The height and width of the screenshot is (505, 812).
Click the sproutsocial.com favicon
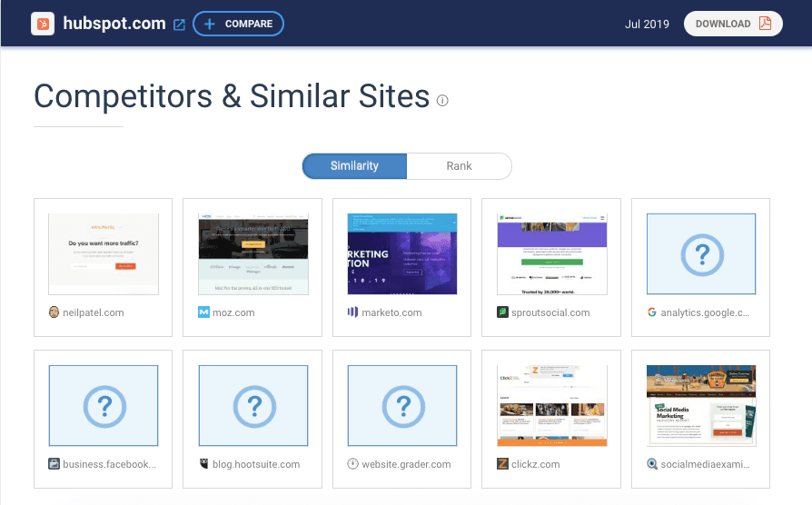(502, 312)
